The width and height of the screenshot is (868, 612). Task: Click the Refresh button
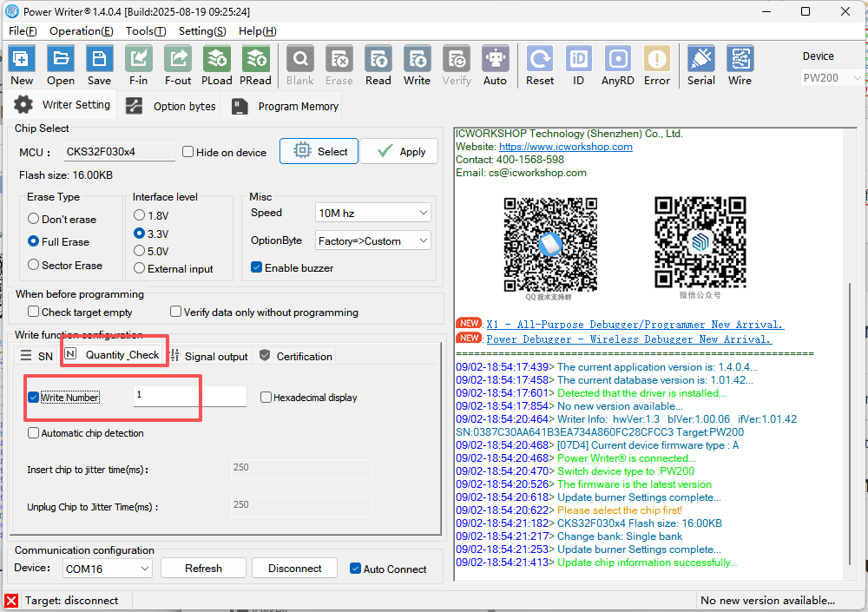[x=204, y=569]
